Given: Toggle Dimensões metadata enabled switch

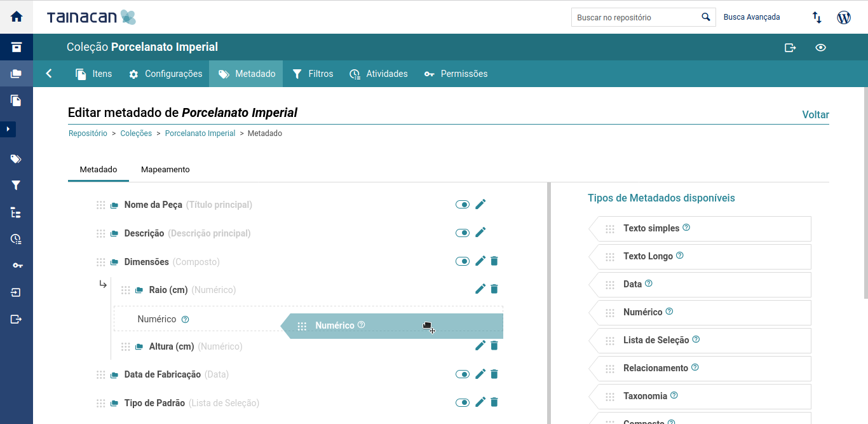Looking at the screenshot, I should 463,261.
